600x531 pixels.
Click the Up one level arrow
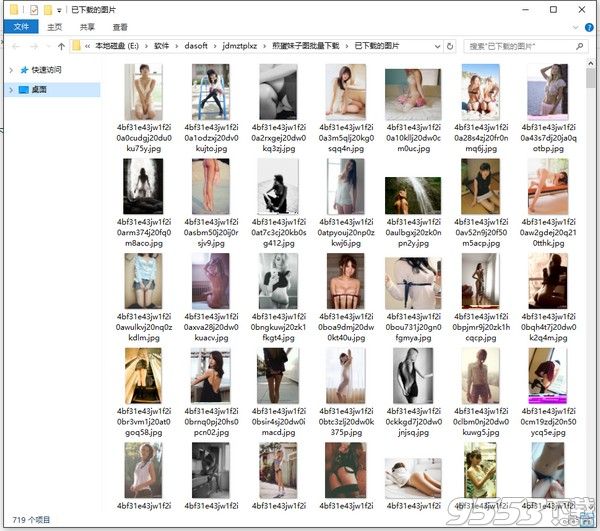(x=62, y=46)
